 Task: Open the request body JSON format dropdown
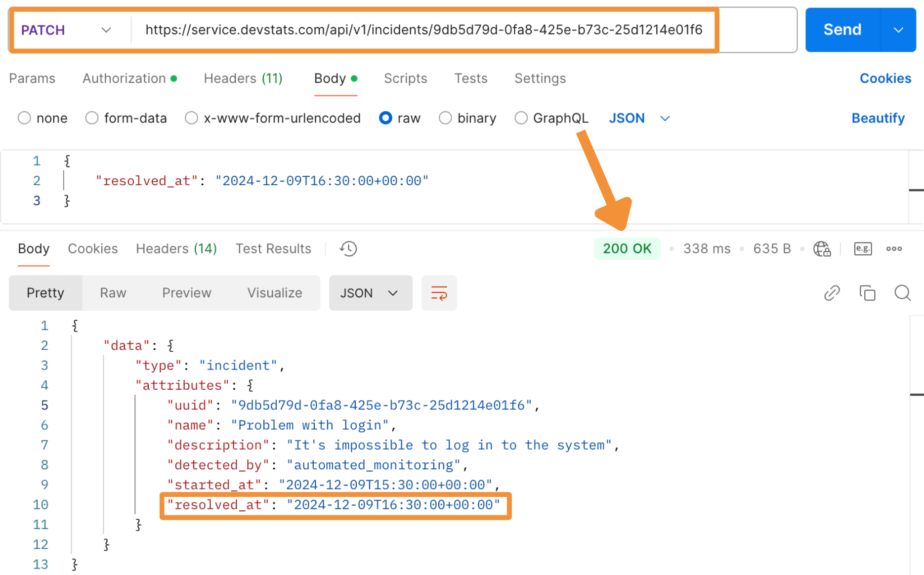point(639,118)
